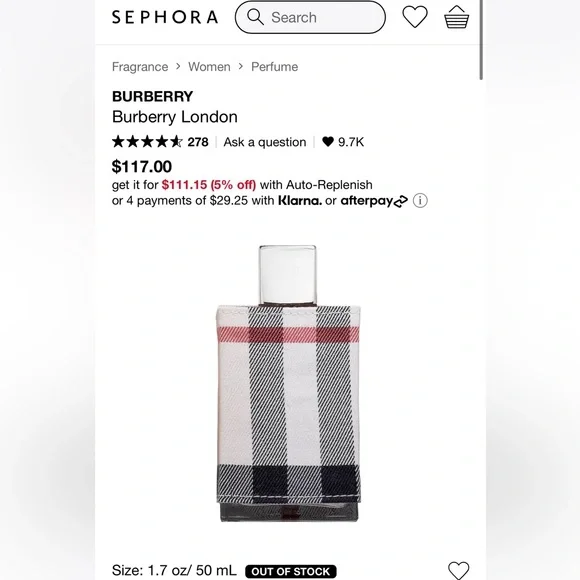Screen dimensions: 580x580
Task: Toggle the heart beside the size
Action: click(x=458, y=570)
